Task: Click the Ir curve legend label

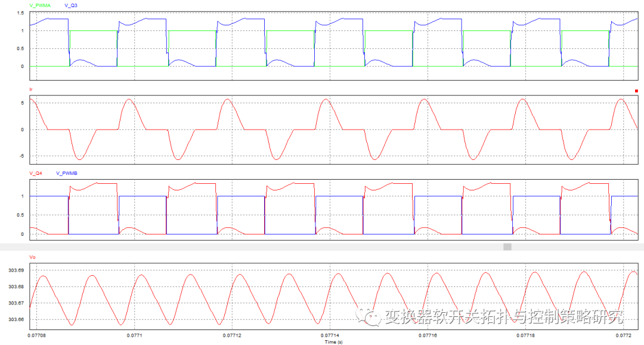Action: [x=31, y=89]
